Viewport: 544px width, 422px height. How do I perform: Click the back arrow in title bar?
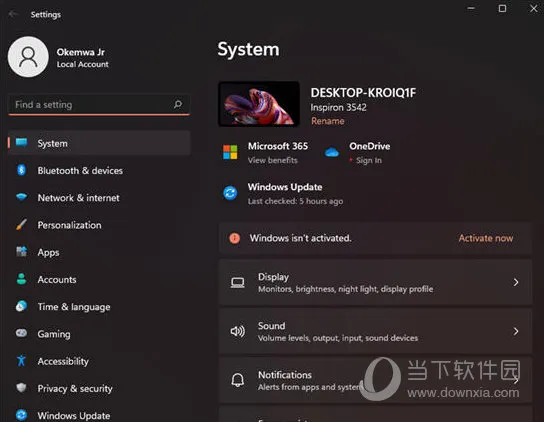point(13,14)
